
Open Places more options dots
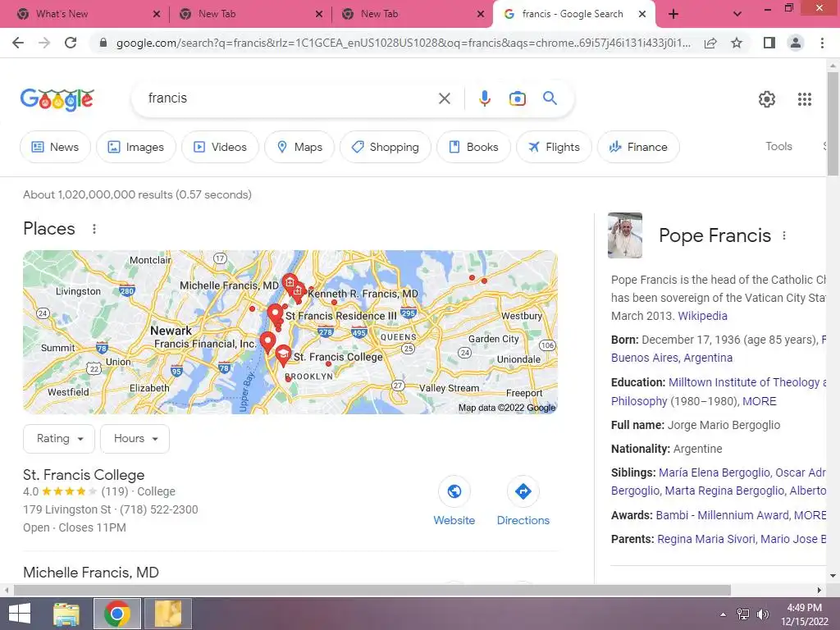point(94,229)
